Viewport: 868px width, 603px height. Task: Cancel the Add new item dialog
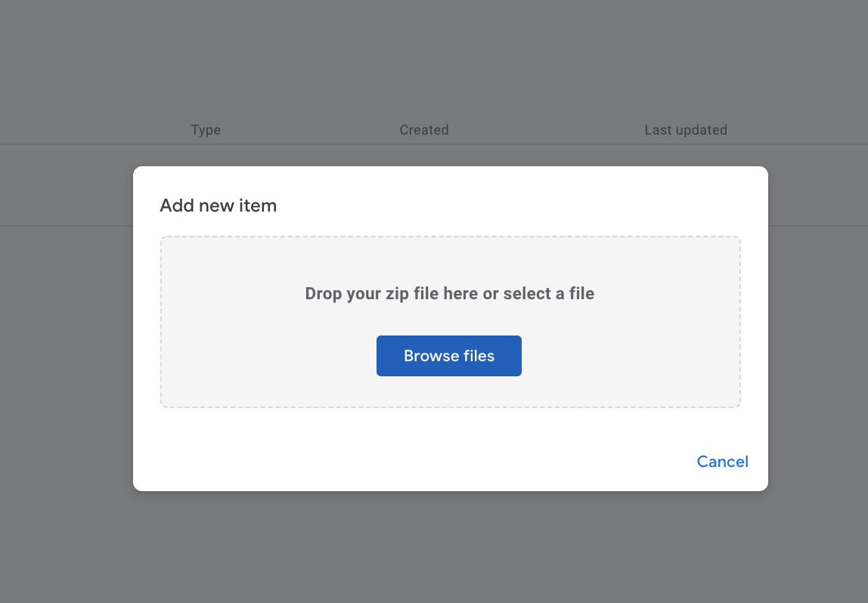(x=722, y=462)
